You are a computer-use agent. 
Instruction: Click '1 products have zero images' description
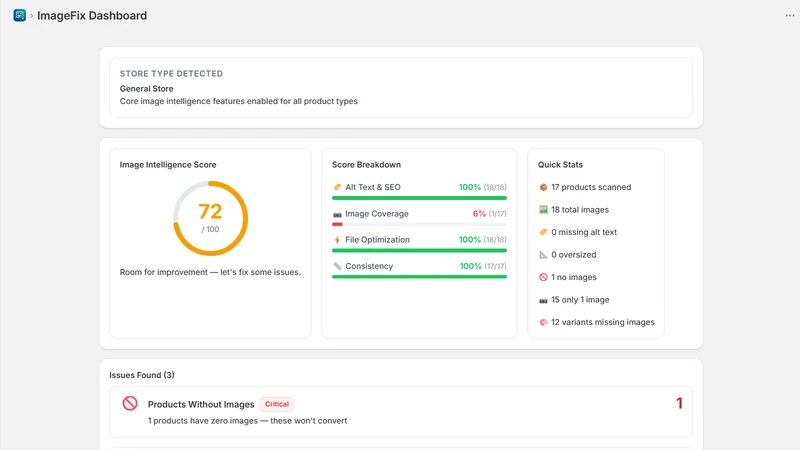tap(247, 421)
